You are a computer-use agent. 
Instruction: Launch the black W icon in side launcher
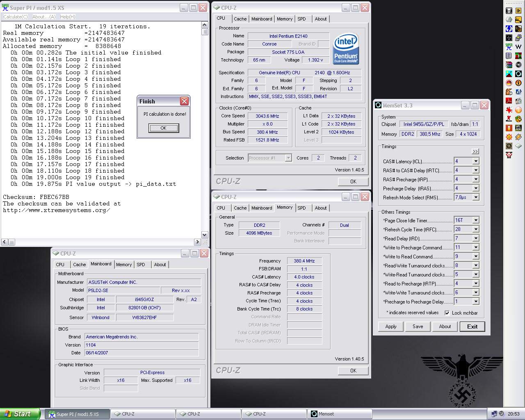point(518,46)
